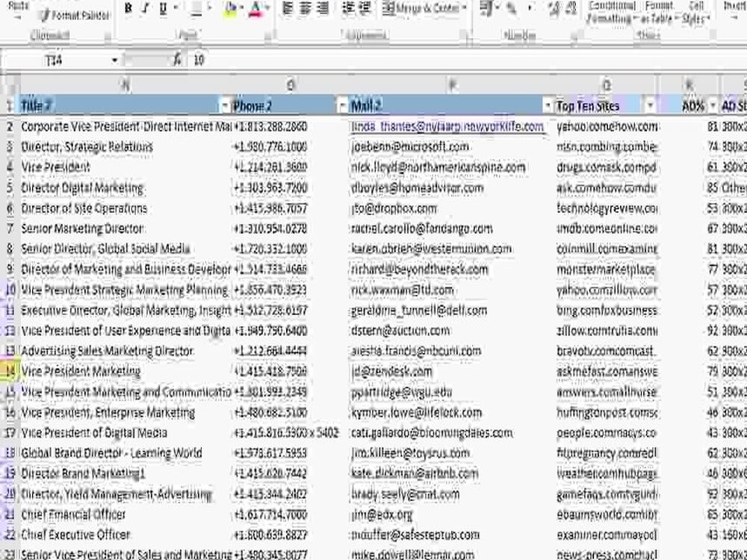Toggle Italic formatting
This screenshot has width=747, height=560.
coord(146,8)
